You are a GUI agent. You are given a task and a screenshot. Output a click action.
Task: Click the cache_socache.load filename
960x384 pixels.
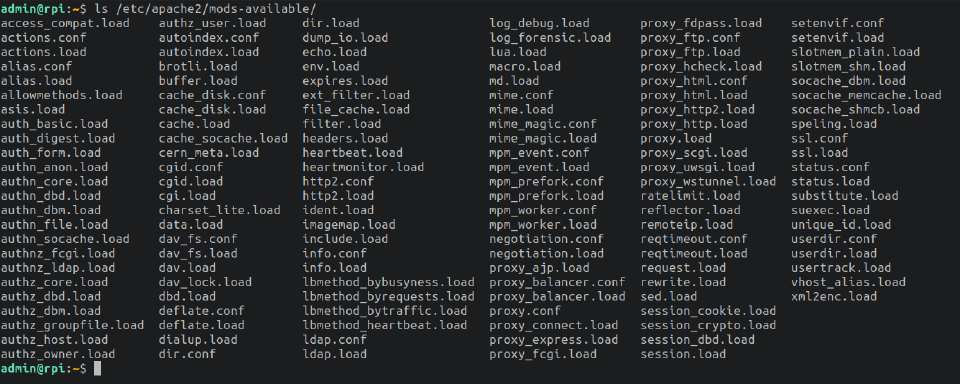pos(223,138)
